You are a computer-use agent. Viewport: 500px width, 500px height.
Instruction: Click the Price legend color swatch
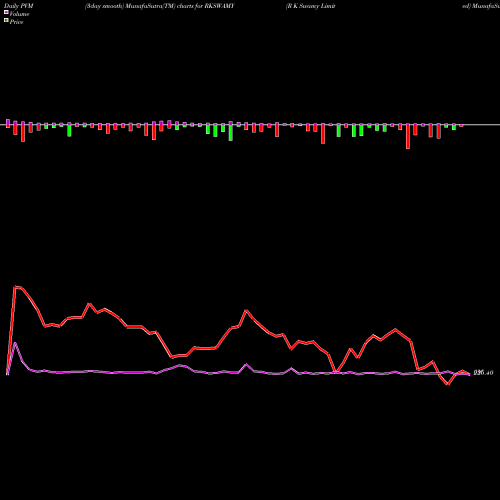[6, 21]
